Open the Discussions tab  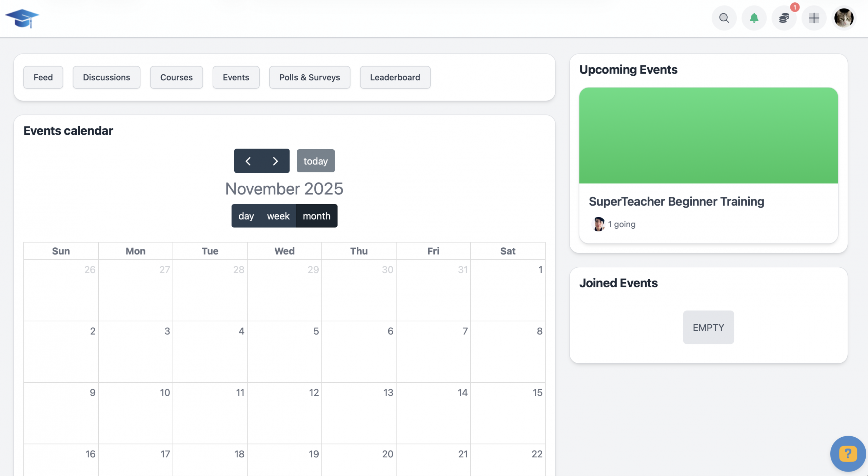point(106,77)
